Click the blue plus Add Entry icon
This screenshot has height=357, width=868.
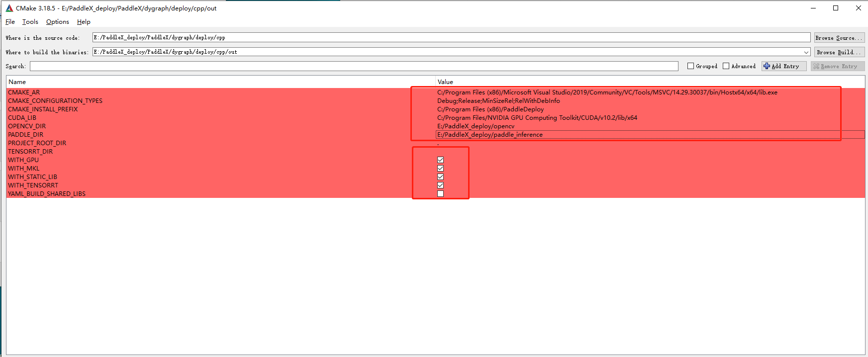[767, 66]
